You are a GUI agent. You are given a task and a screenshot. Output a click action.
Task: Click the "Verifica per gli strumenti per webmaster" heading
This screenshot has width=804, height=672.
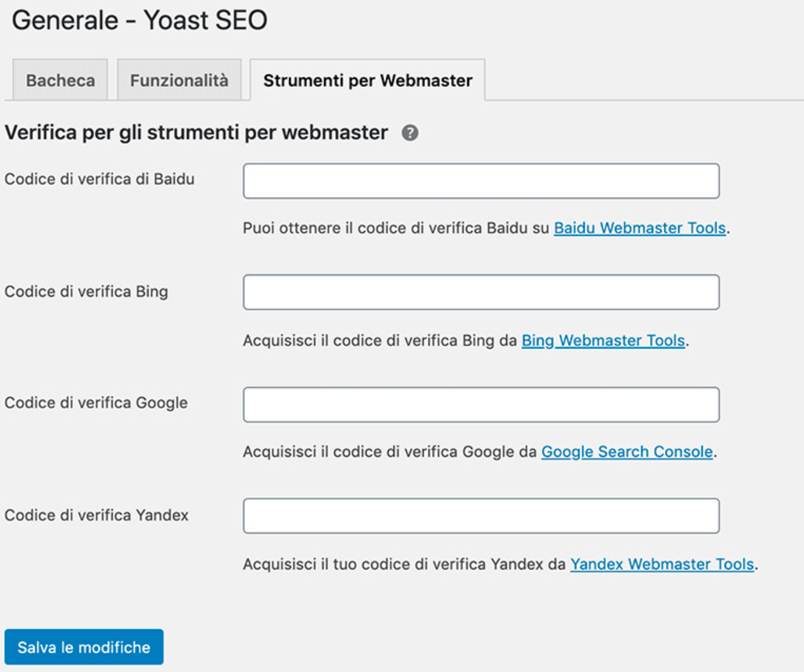(196, 132)
